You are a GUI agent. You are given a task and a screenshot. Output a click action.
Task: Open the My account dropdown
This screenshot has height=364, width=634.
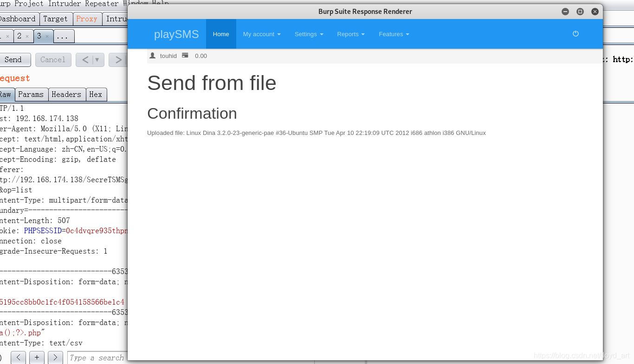tap(262, 34)
